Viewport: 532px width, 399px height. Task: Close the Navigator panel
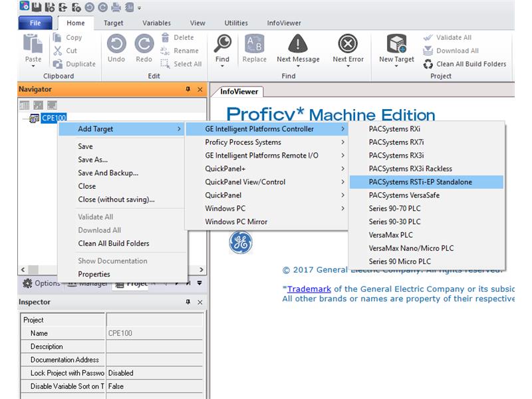200,89
